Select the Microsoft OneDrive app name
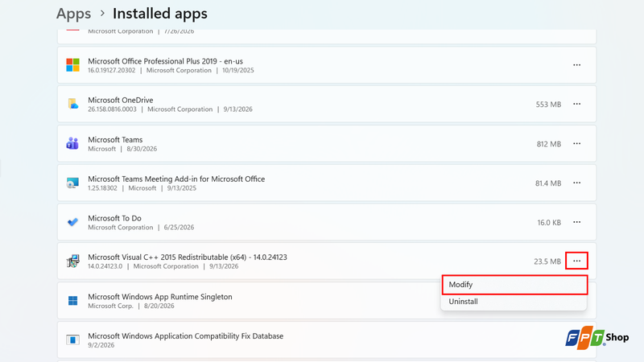Viewport: 644px width, 362px height. click(120, 100)
